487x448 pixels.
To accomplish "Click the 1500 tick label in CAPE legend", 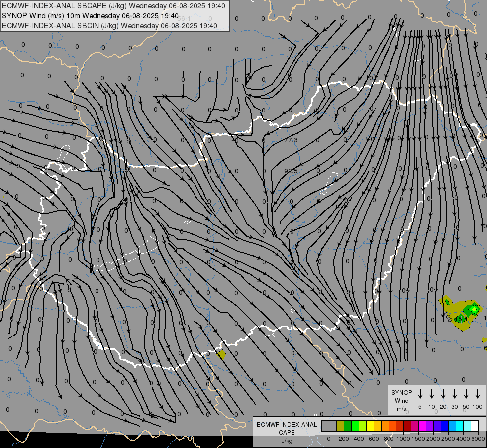I will pos(418,439).
